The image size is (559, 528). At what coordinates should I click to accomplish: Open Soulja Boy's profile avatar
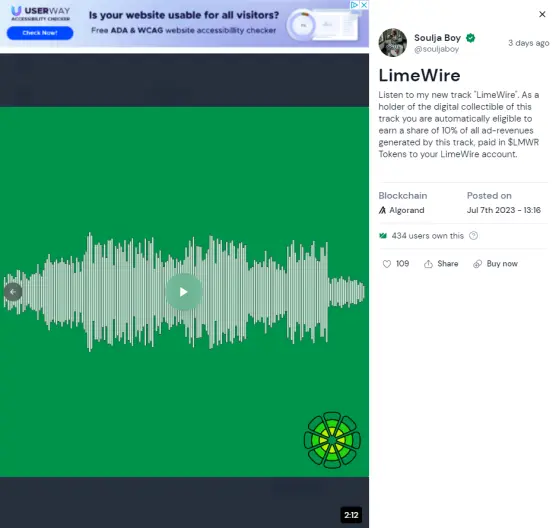(x=393, y=43)
